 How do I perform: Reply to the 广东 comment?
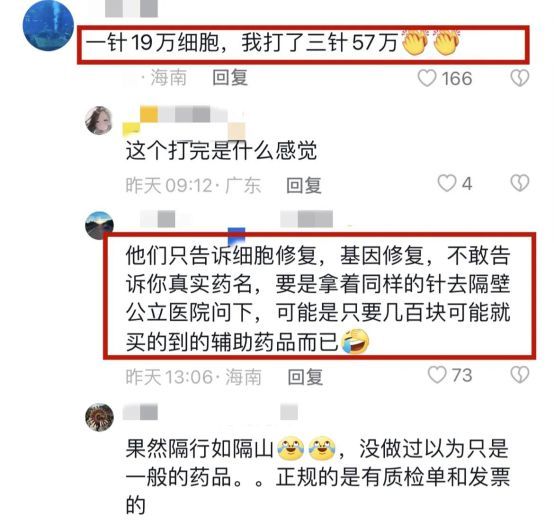tap(304, 185)
